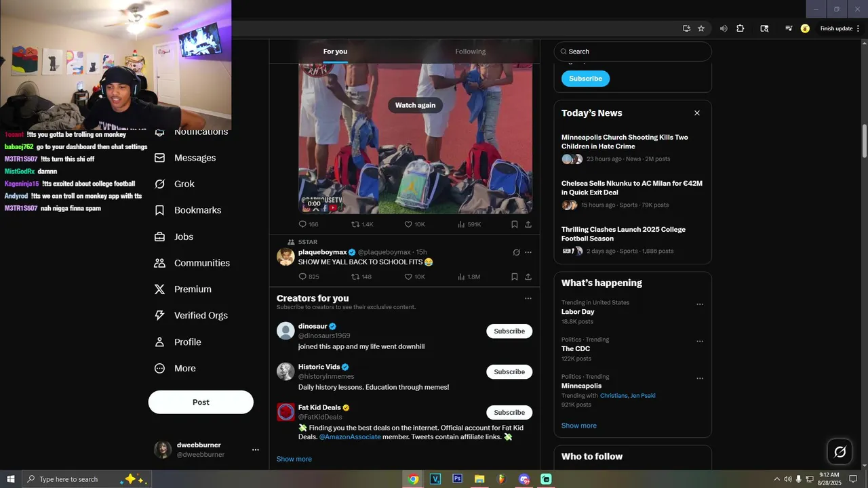Click Watch again on the video
The image size is (868, 488).
click(416, 105)
